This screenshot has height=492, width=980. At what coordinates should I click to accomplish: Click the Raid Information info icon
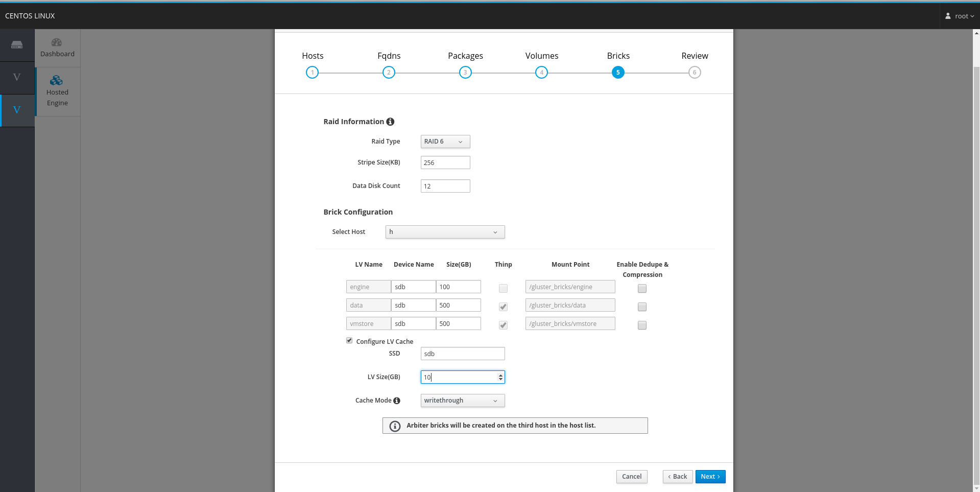coord(390,122)
